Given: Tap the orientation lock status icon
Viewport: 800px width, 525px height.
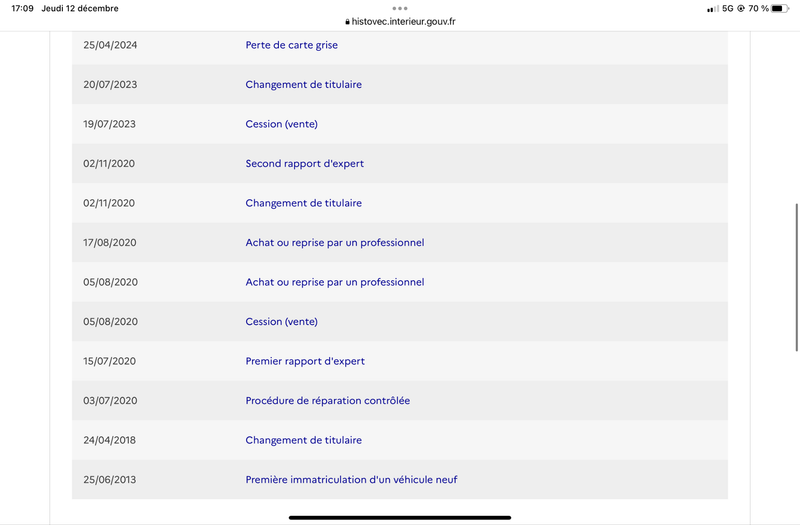Looking at the screenshot, I should (x=740, y=9).
